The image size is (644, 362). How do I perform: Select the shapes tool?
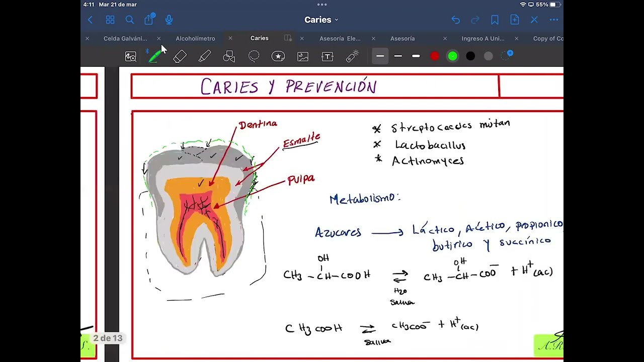pyautogui.click(x=229, y=57)
